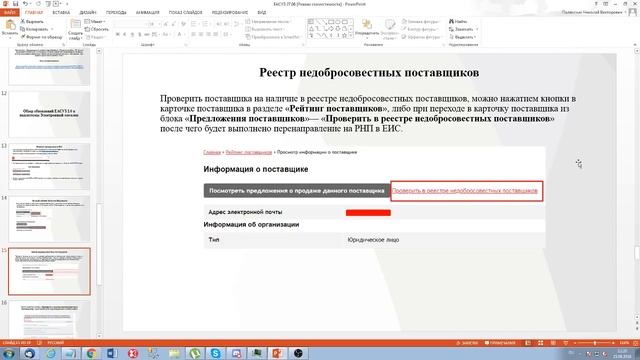640x360 pixels.
Task: Click Notes (Заметки) in the status bar
Action: pyautogui.click(x=467, y=343)
